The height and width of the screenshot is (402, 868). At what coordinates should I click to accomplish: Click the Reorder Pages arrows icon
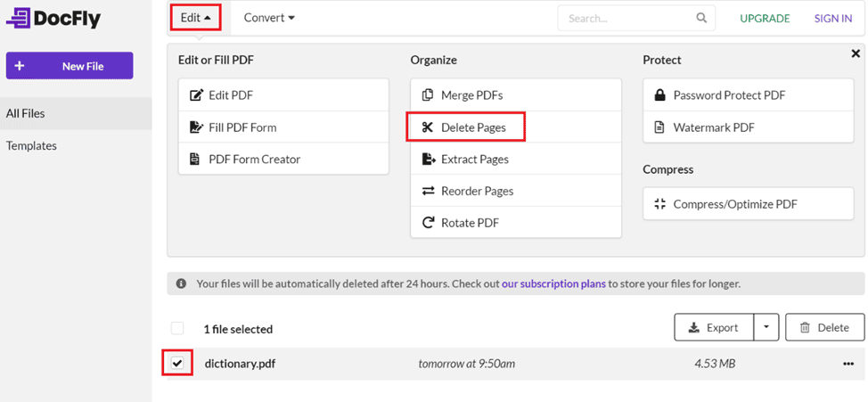point(429,191)
